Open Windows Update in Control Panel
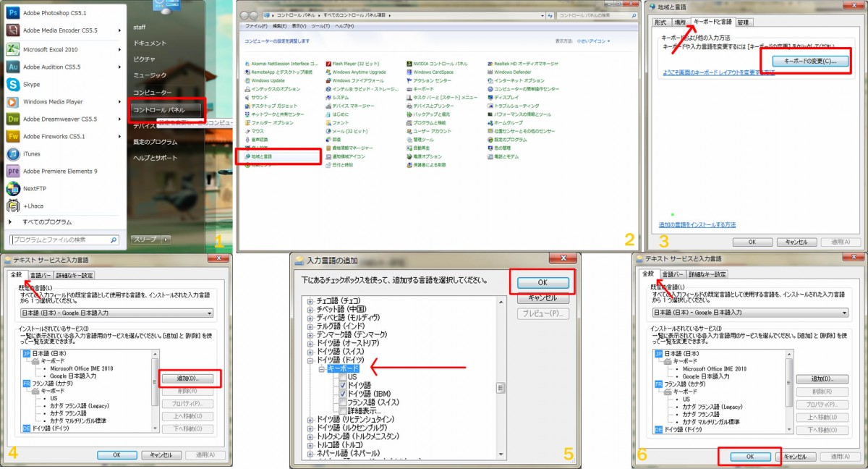 pyautogui.click(x=268, y=80)
